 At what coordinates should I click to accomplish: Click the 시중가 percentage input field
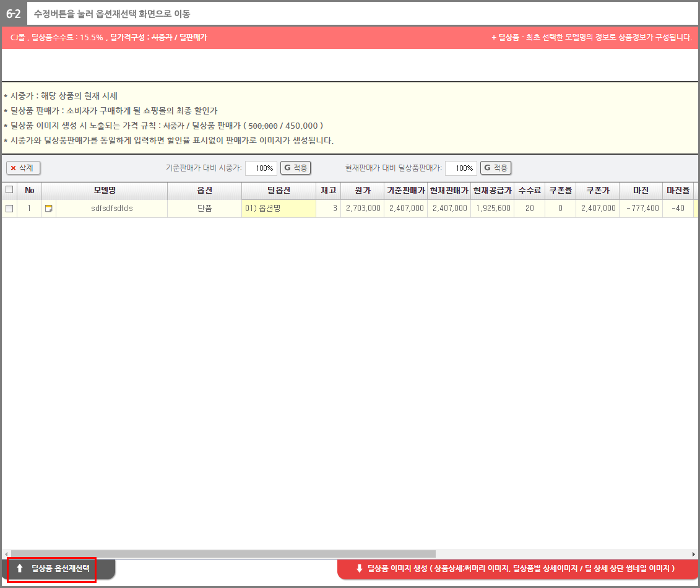(261, 168)
